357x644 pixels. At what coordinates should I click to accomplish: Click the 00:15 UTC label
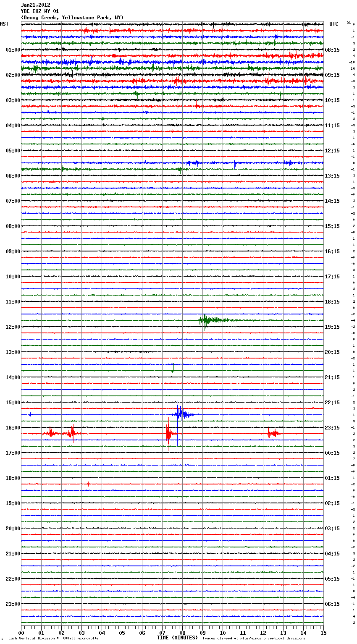[x=332, y=453]
